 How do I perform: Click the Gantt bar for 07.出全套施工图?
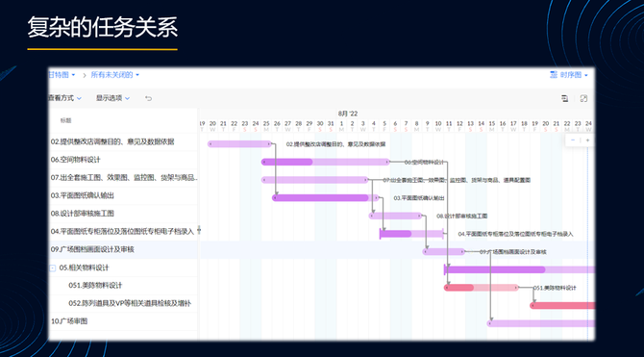click(x=314, y=180)
